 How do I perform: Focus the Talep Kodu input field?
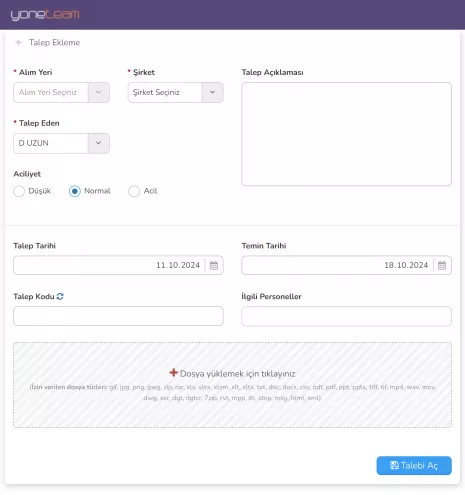pos(118,316)
